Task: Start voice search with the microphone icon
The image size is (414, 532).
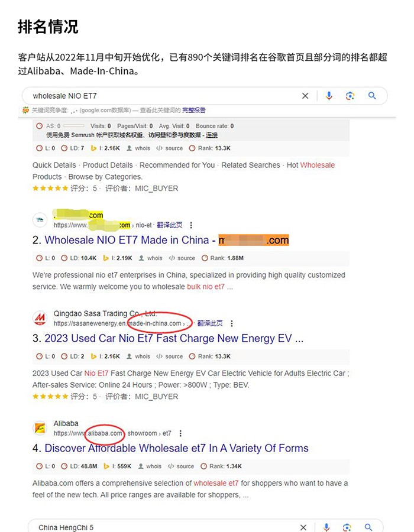Action: (329, 96)
